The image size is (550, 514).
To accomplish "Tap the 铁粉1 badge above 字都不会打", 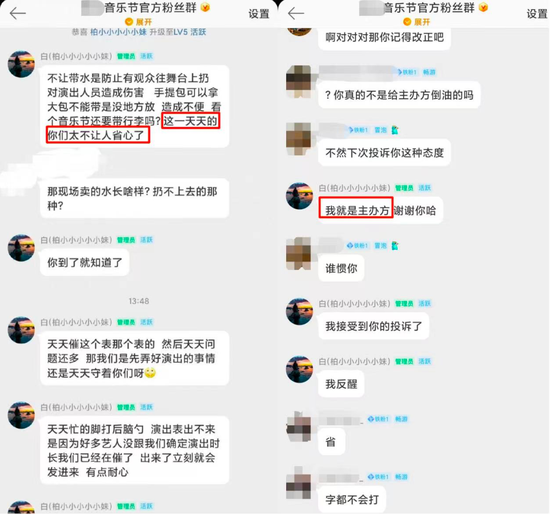I will (x=378, y=477).
